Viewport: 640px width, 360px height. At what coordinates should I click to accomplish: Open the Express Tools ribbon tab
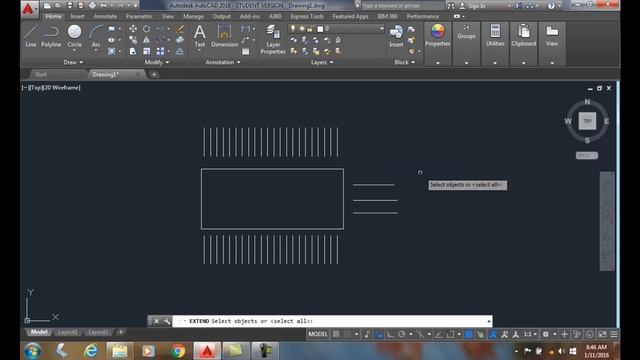[x=307, y=16]
